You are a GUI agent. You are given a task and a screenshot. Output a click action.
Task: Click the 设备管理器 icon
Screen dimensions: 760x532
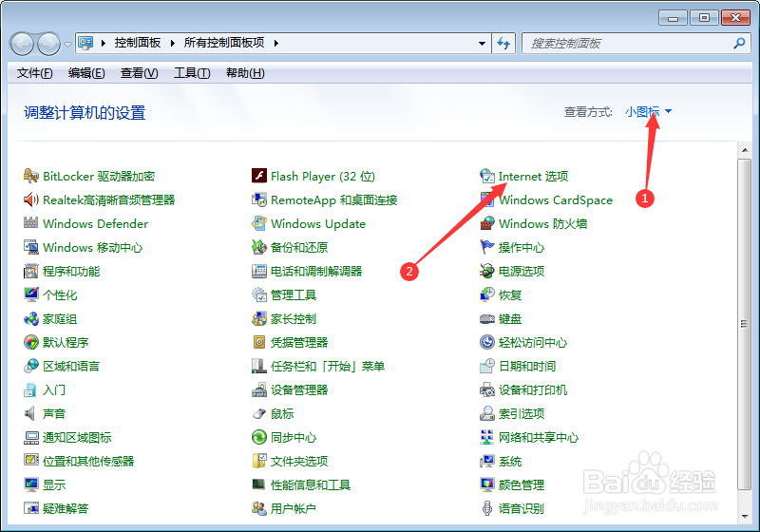(259, 389)
